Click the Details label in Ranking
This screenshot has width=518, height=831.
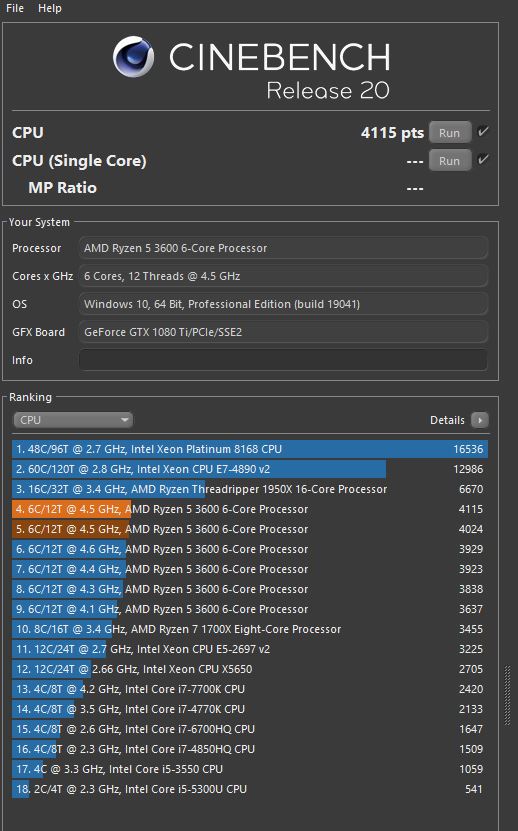(447, 420)
